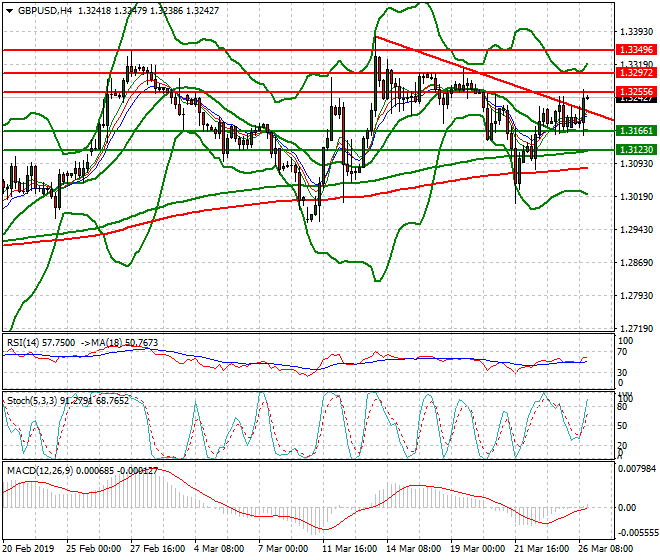Select the red 1.32556 price level label

click(636, 91)
